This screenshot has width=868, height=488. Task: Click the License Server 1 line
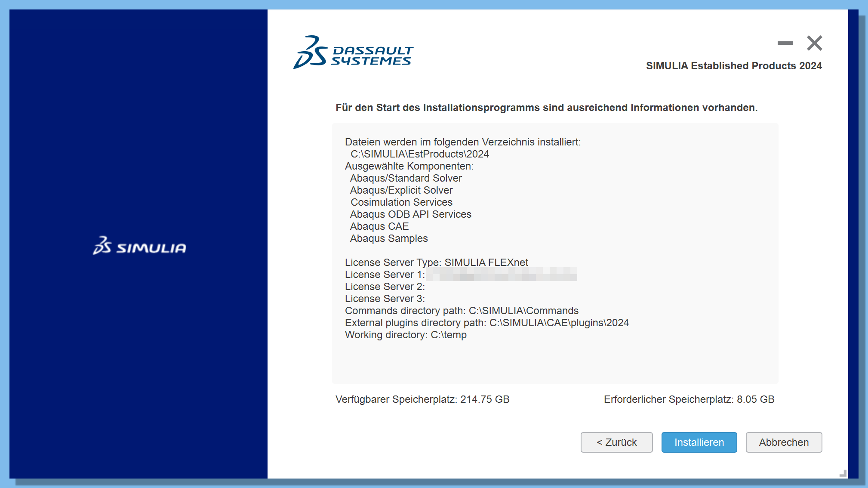pos(461,275)
